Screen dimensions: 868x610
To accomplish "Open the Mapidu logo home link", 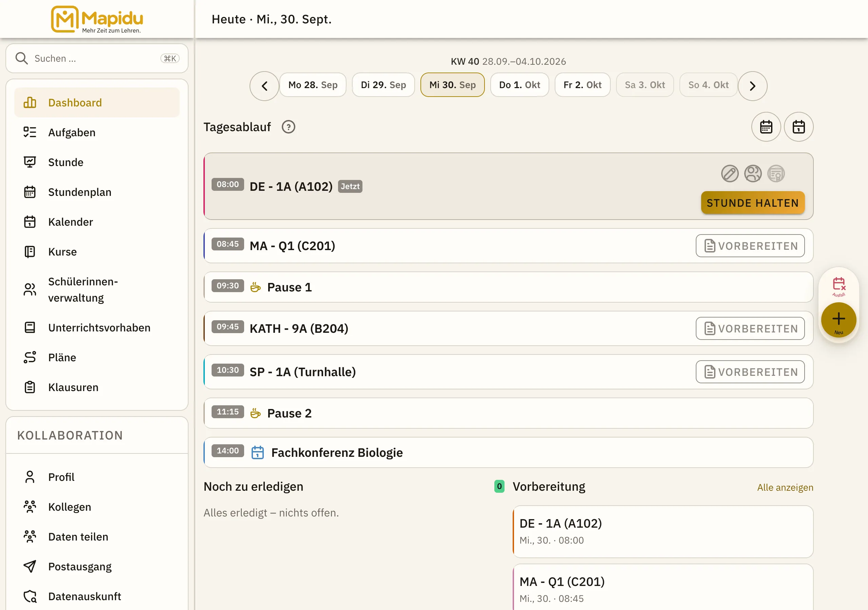I will (97, 19).
